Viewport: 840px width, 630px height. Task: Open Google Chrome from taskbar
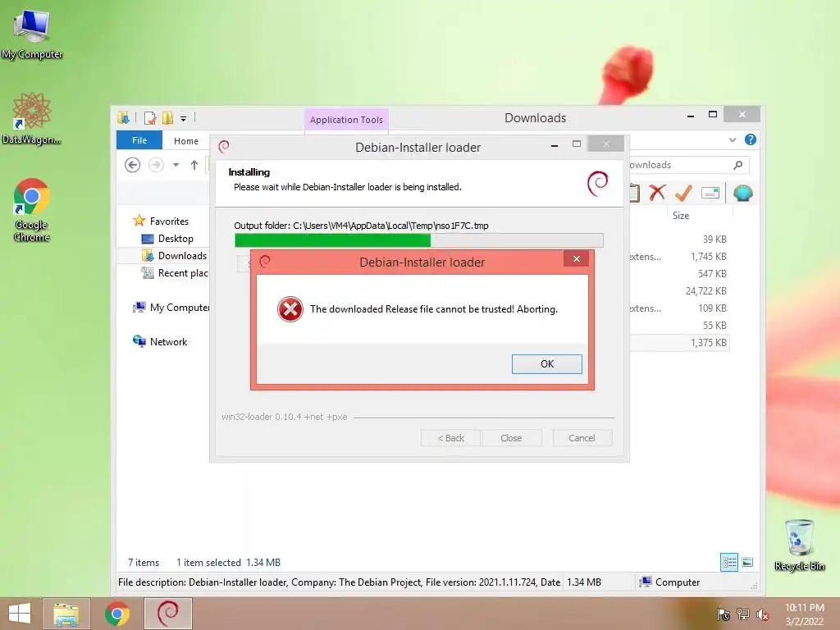(116, 614)
